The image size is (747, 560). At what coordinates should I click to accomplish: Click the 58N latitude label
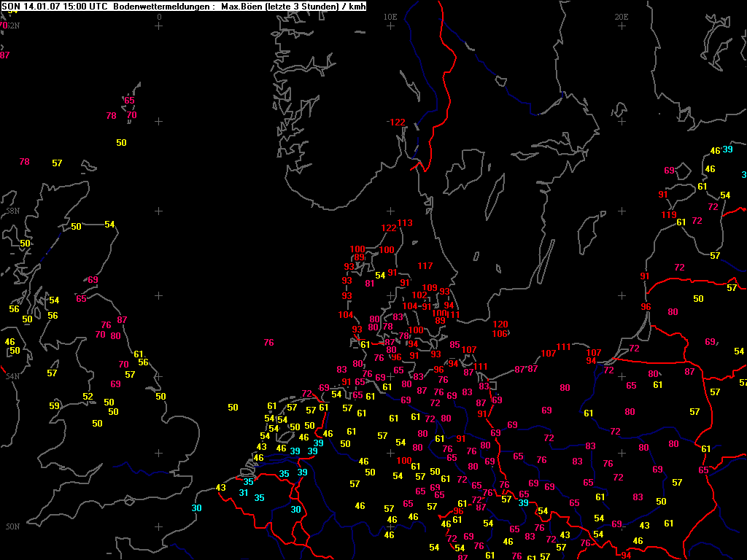(x=12, y=211)
